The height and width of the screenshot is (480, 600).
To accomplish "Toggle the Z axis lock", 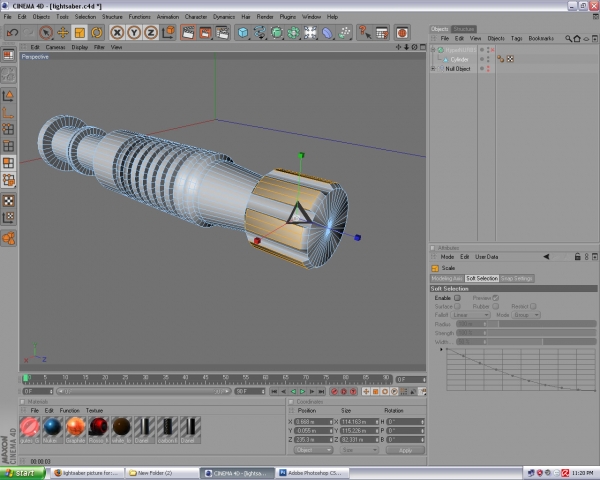I will (151, 33).
